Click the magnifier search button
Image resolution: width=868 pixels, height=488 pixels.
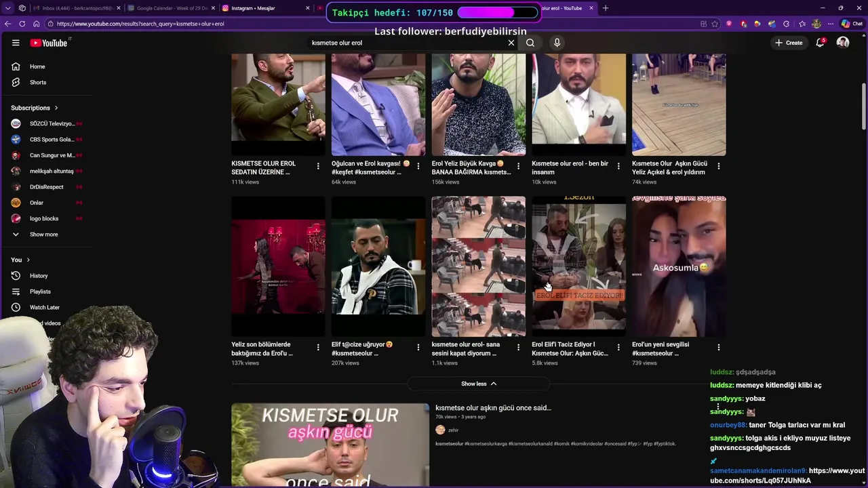pyautogui.click(x=530, y=43)
